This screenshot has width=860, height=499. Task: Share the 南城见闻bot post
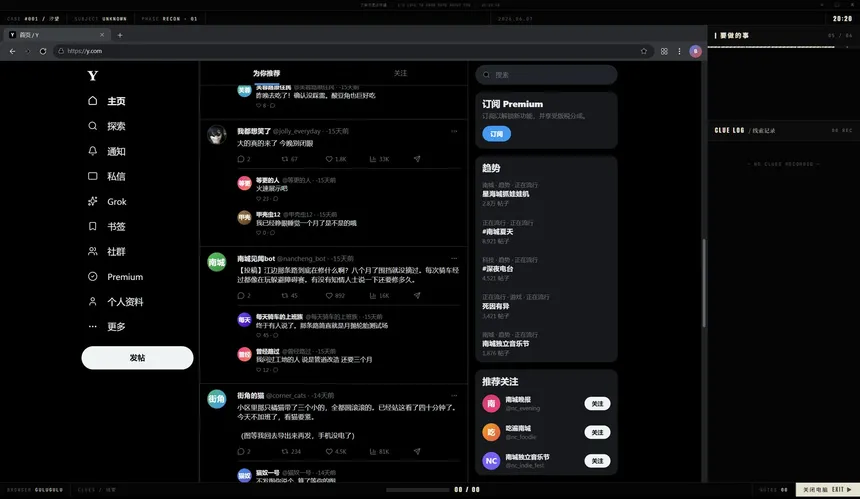417,296
